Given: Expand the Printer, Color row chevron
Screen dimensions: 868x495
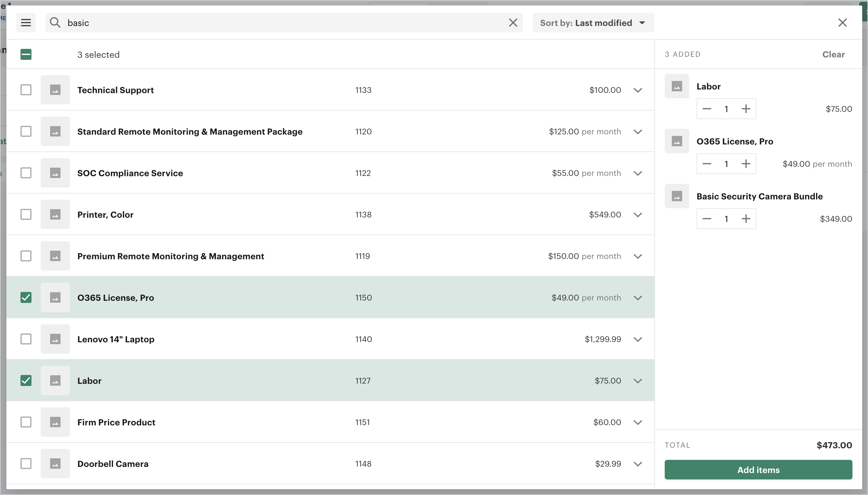Looking at the screenshot, I should pos(638,215).
